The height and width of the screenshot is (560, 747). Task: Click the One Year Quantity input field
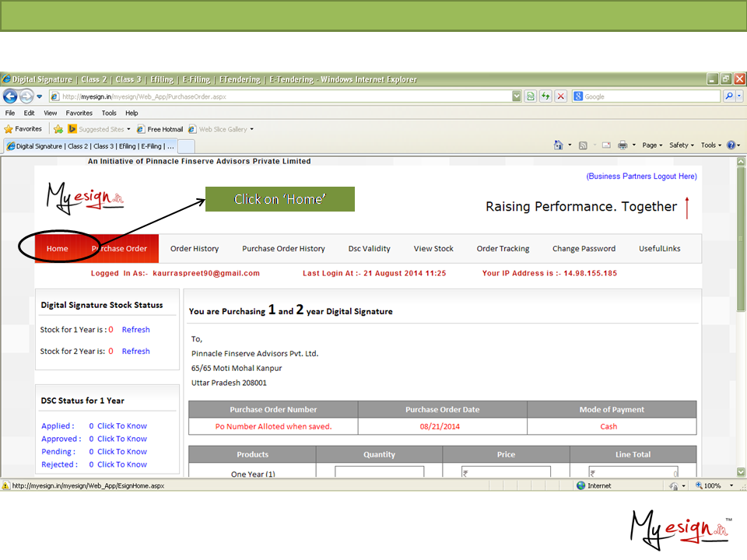(380, 472)
